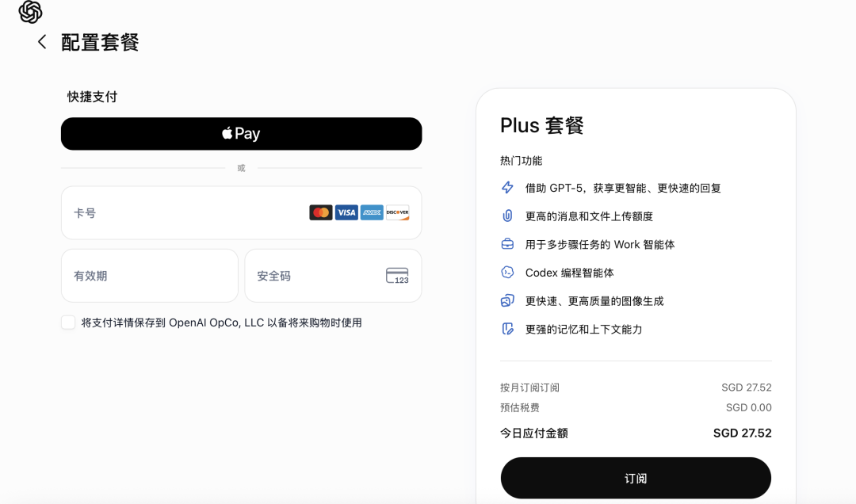Click the Amex logo icon
Screen dimensions: 856x504
372,212
